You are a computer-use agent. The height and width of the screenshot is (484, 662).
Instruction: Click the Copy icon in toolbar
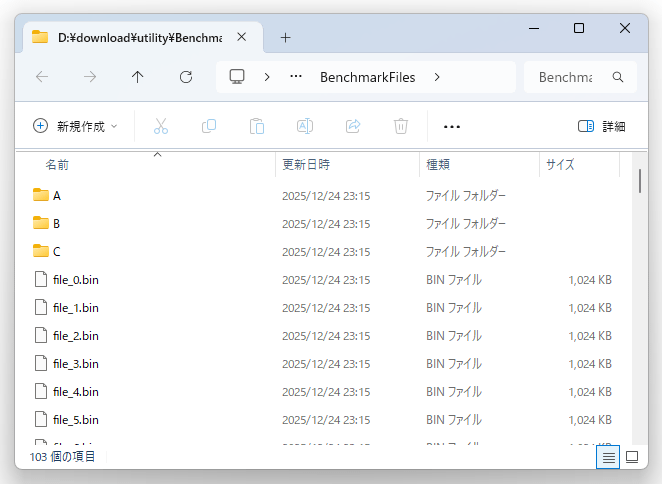tap(209, 126)
